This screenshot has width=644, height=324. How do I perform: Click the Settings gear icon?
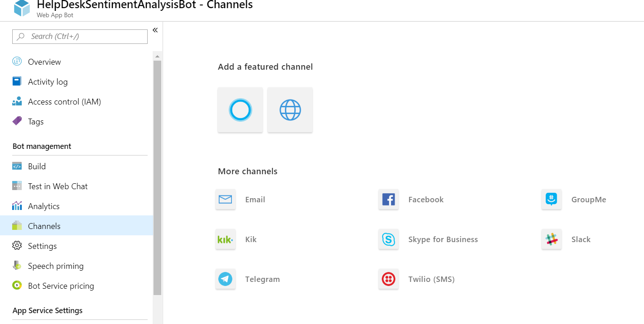17,246
